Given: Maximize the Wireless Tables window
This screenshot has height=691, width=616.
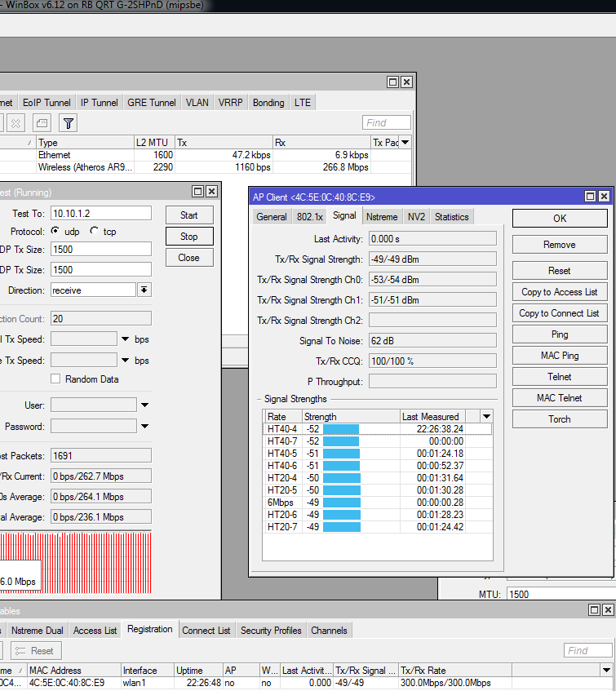Looking at the screenshot, I should (x=593, y=610).
